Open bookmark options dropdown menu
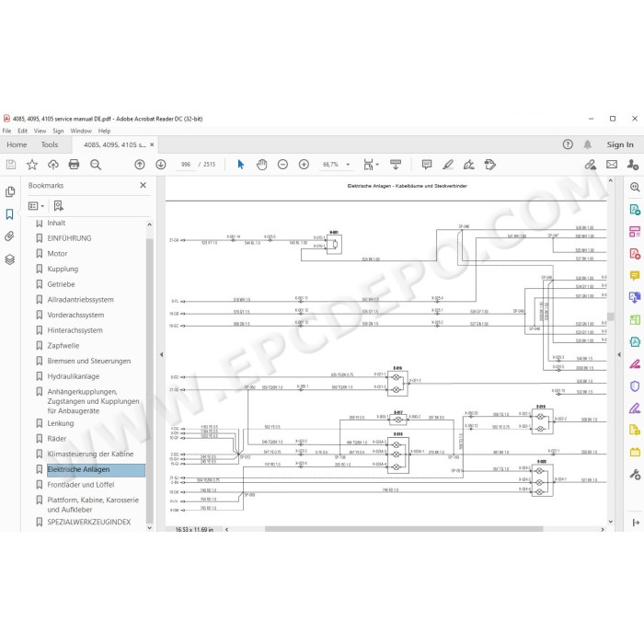The height and width of the screenshot is (644, 644). coord(37,206)
